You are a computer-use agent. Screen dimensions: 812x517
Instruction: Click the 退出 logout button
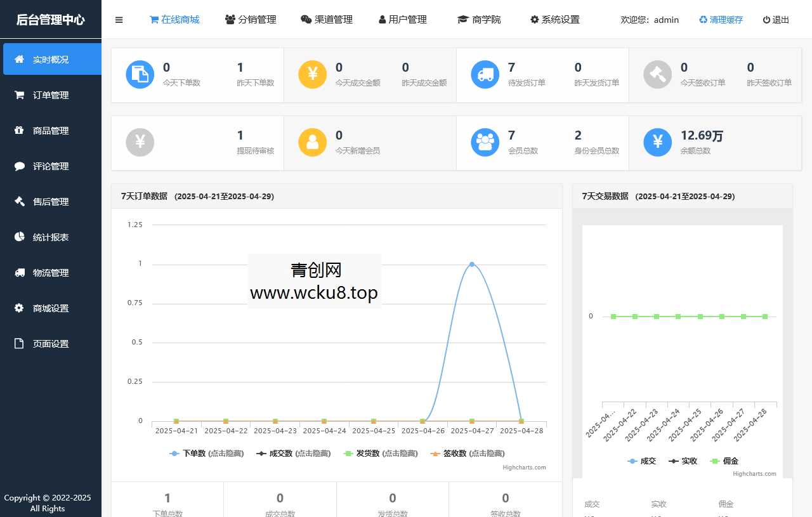pyautogui.click(x=775, y=20)
